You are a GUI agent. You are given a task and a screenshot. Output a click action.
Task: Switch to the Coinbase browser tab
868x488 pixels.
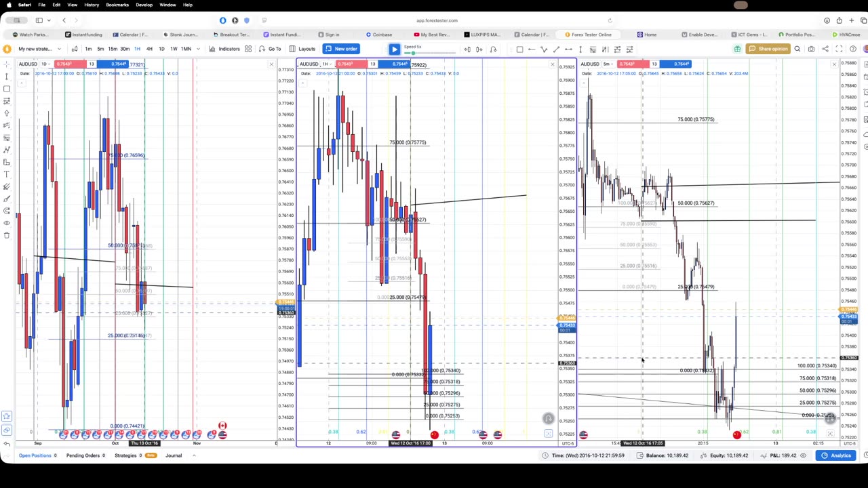pos(378,35)
